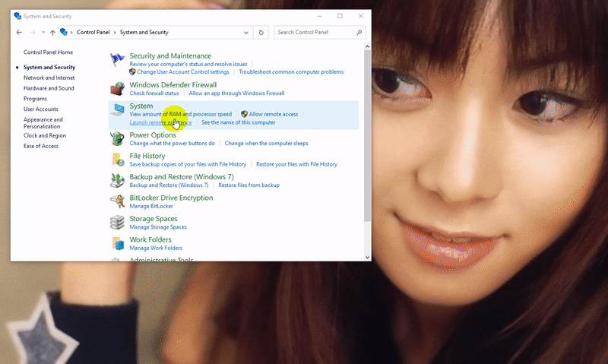
Task: Open Change User Account Control settings
Action: [x=182, y=71]
